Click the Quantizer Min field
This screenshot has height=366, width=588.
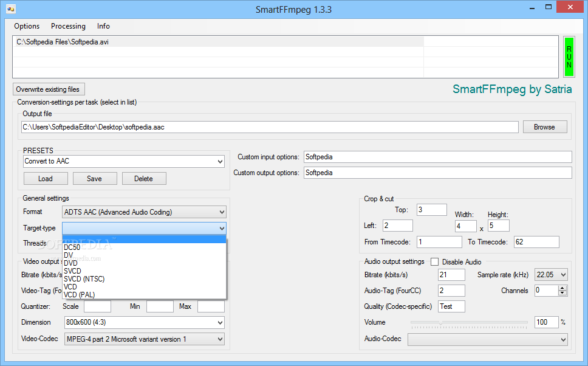point(160,306)
